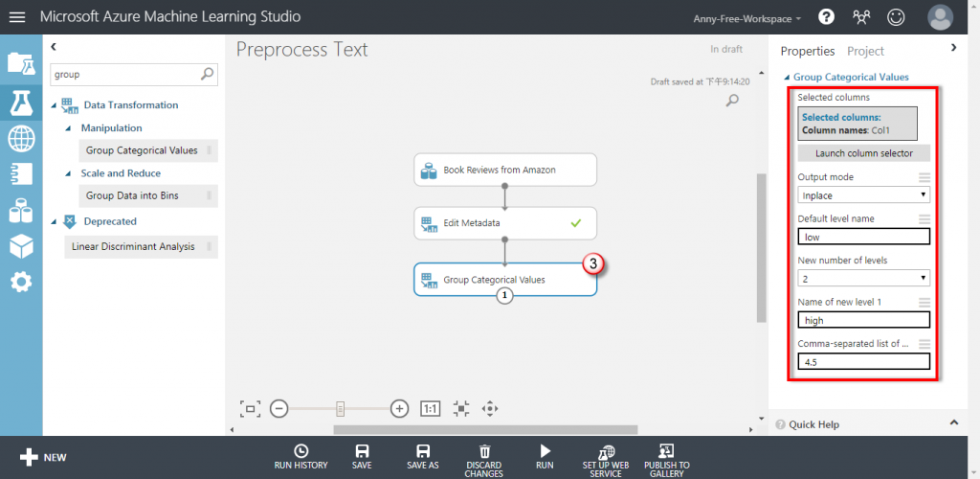The height and width of the screenshot is (479, 980).
Task: Open the hamburger navigation menu
Action: click(x=17, y=17)
